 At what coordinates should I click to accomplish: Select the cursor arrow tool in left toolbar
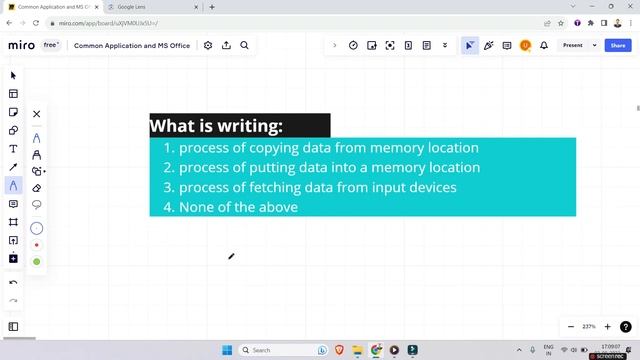point(13,76)
